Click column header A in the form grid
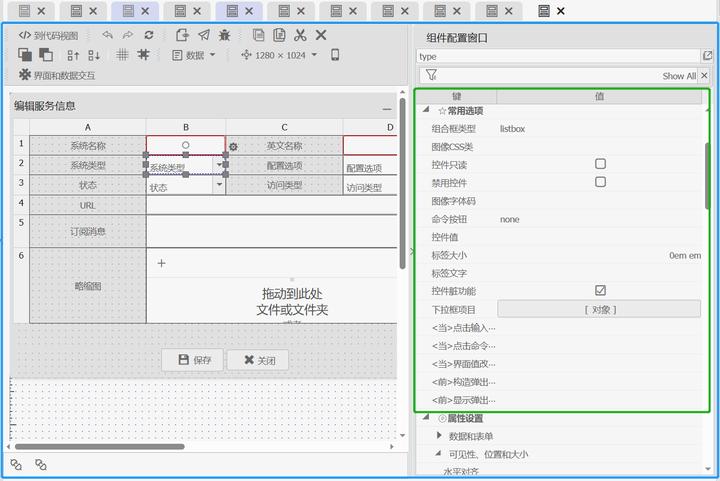This screenshot has width=720, height=481. (x=88, y=127)
